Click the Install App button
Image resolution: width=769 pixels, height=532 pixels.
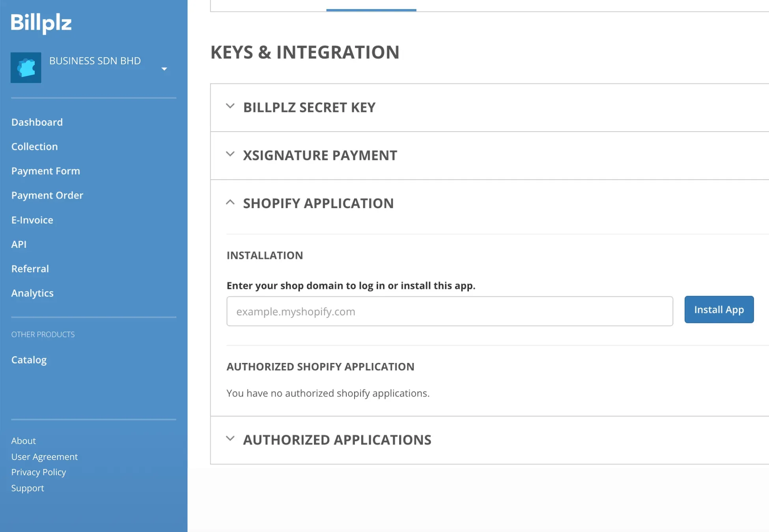tap(719, 310)
